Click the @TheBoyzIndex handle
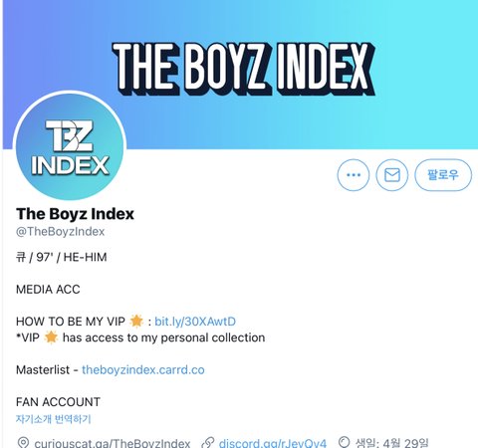 click(x=61, y=231)
